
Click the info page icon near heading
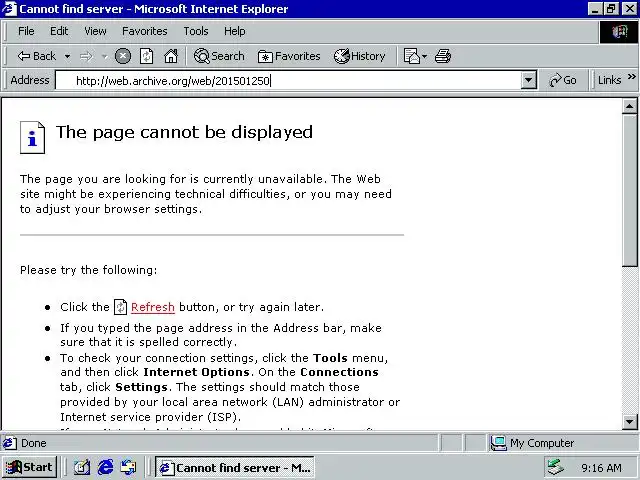pyautogui.click(x=32, y=138)
